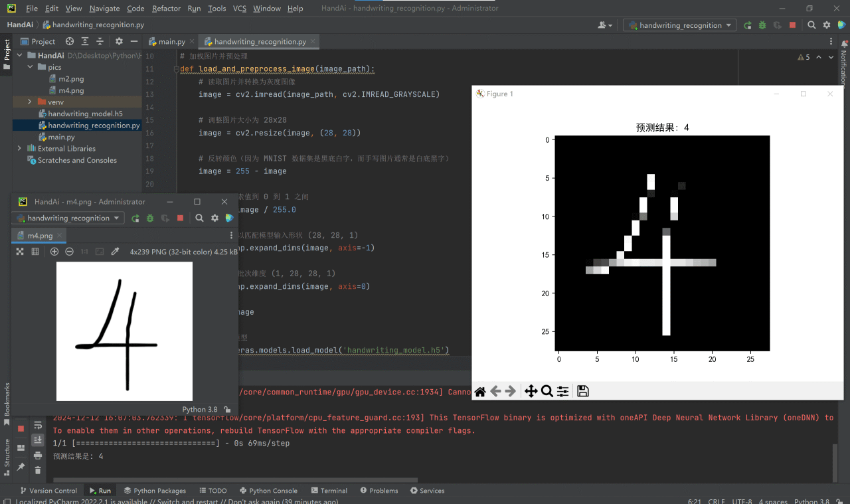Switch to the main.py editor tab

coord(171,41)
